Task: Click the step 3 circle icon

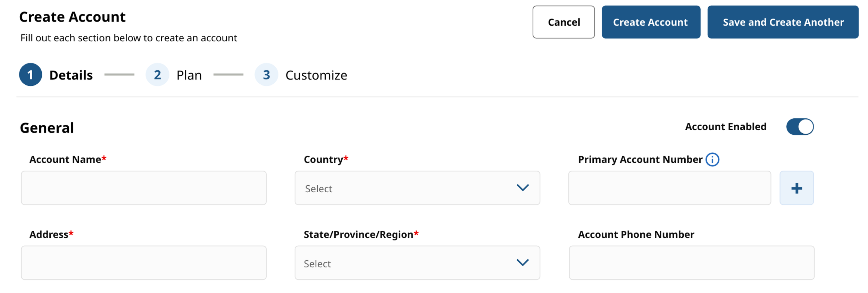Action: click(266, 75)
